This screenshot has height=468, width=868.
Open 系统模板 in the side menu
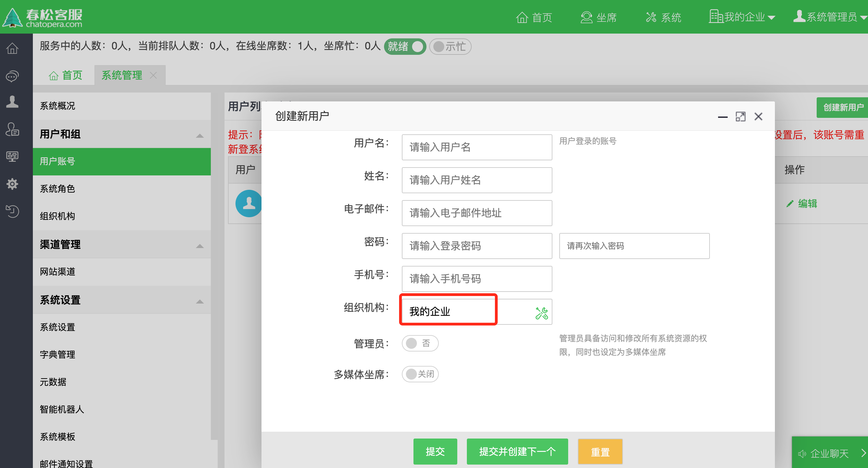(122, 437)
